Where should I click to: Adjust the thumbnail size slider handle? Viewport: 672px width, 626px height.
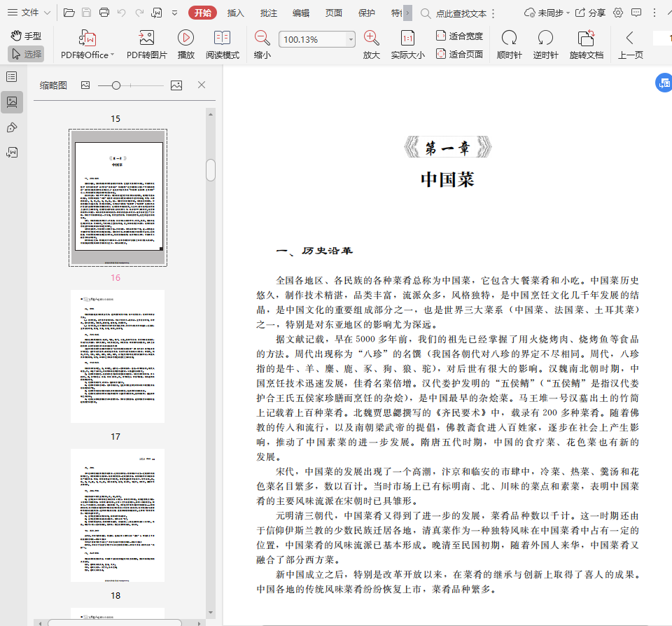tap(115, 85)
